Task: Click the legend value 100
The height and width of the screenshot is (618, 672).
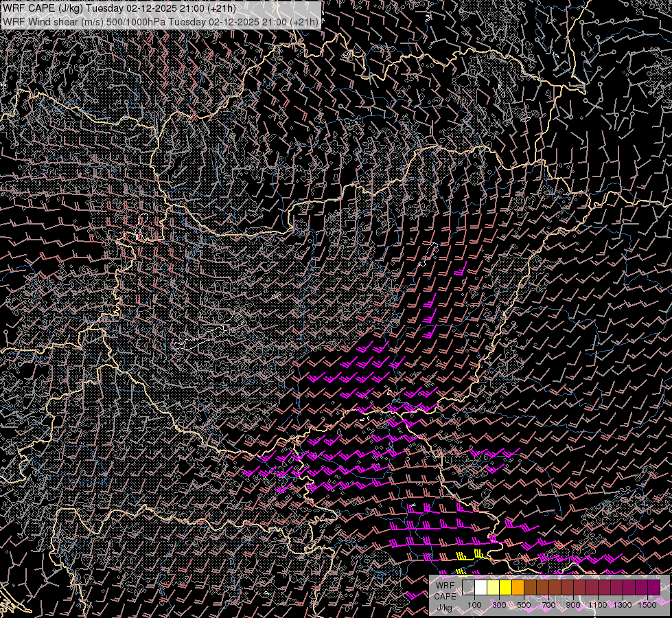Action: 474,605
